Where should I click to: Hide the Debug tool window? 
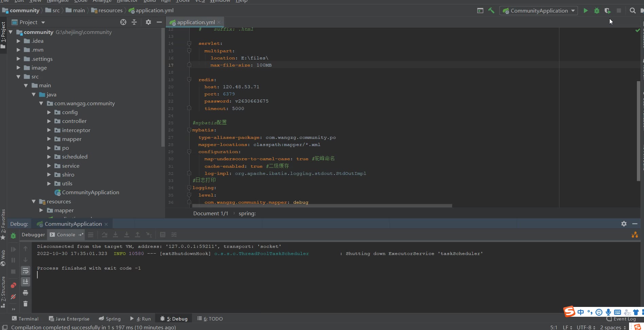(x=635, y=224)
